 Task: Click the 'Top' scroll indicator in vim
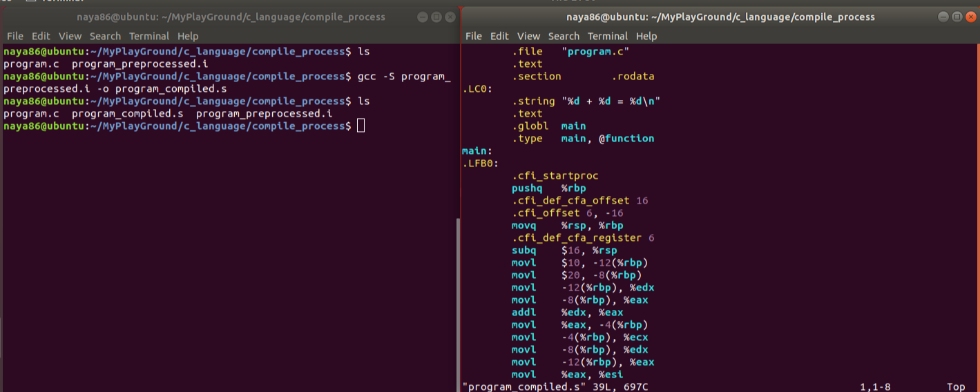tap(956, 386)
